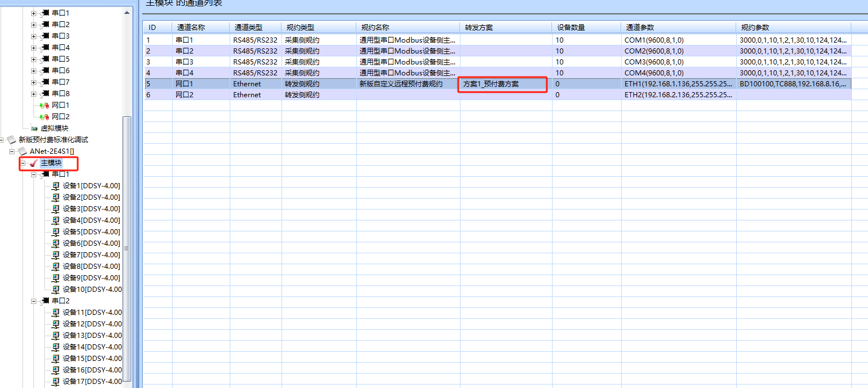Click the 规约参数 column header
Screen dimensions: 868x388
coord(793,28)
